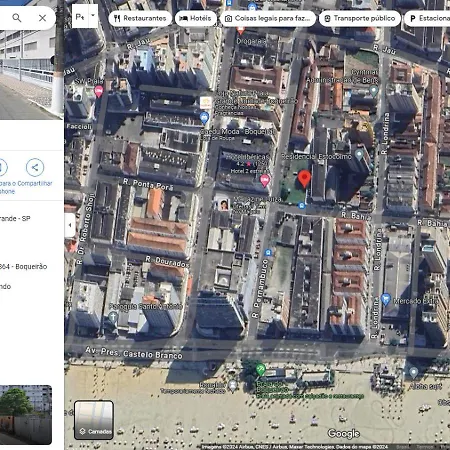
Task: Open the street photo thumbnail in side panel
Action: [26, 415]
